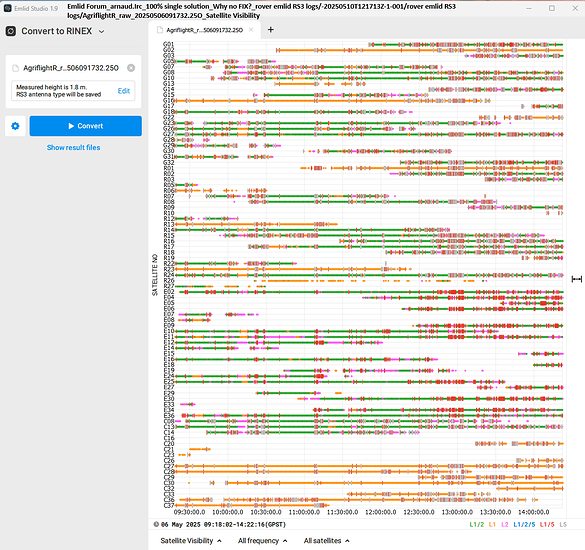585x550 pixels.
Task: Edit the measured antenna height
Action: click(124, 91)
